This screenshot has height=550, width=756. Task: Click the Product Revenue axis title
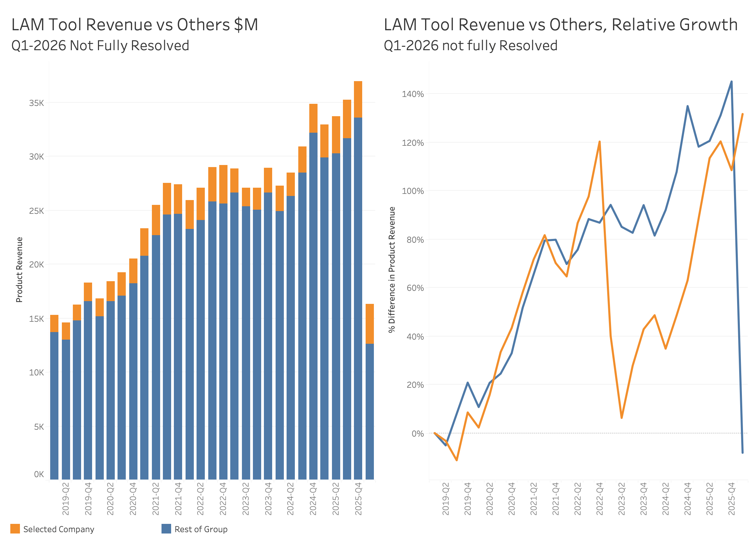pyautogui.click(x=19, y=270)
